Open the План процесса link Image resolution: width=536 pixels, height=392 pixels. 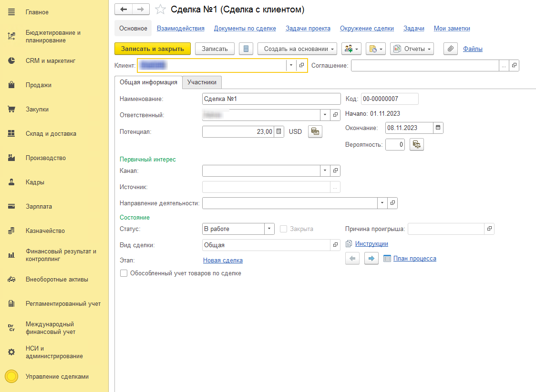(x=414, y=259)
